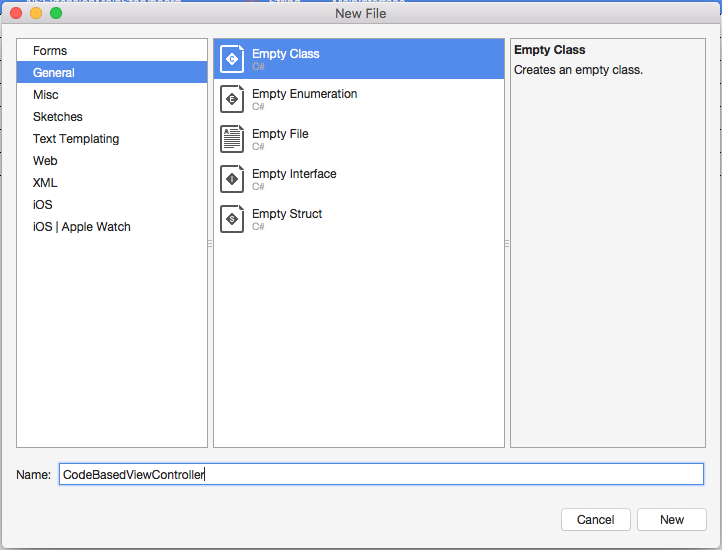Select the Empty Interface template label

tap(294, 174)
